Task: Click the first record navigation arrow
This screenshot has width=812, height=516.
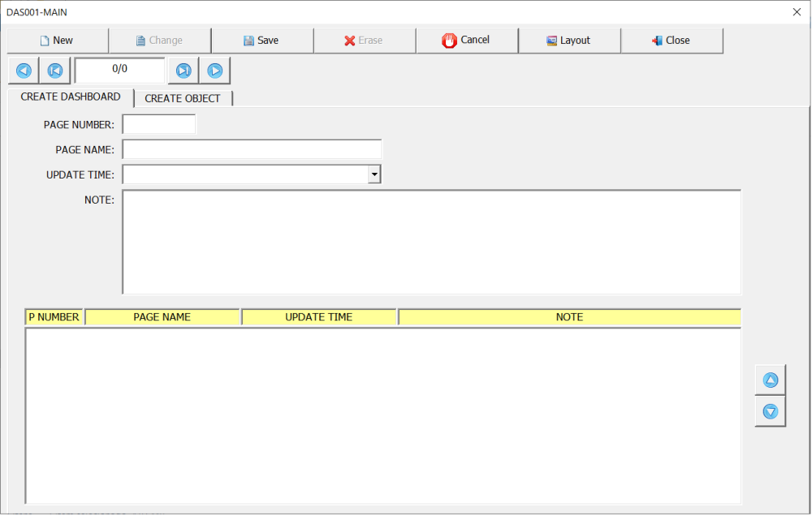Action: 54,71
